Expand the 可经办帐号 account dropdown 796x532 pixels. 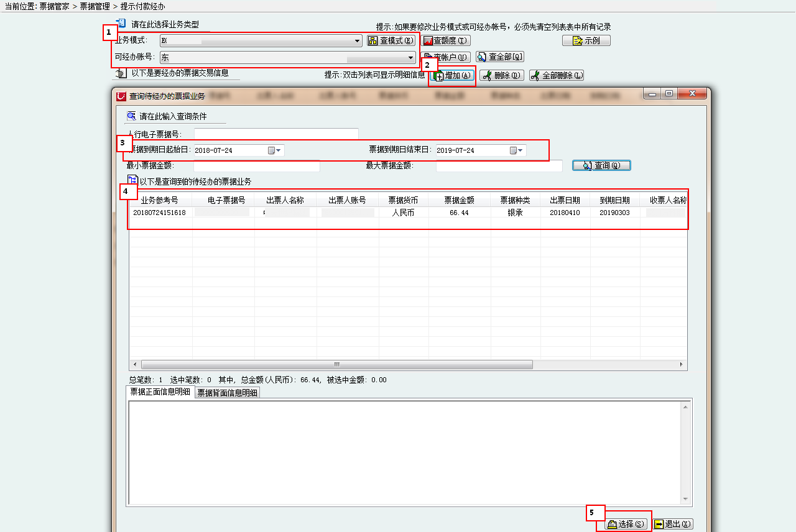coord(410,58)
